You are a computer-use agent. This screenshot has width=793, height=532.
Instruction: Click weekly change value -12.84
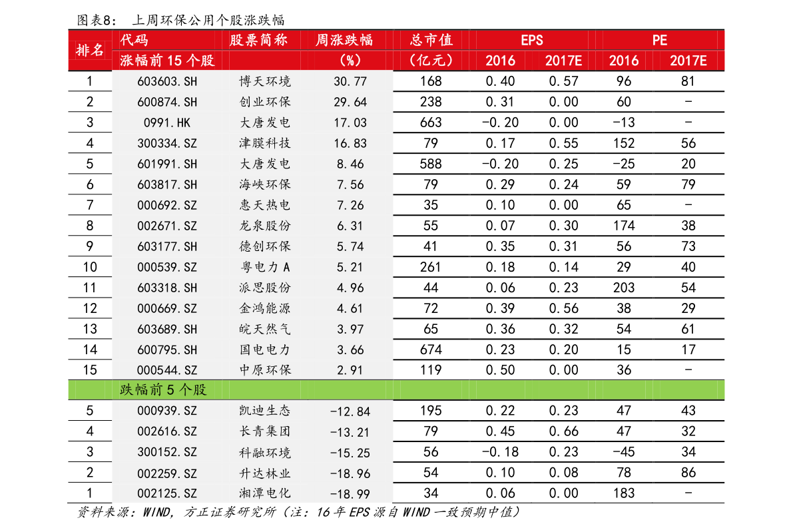(350, 411)
